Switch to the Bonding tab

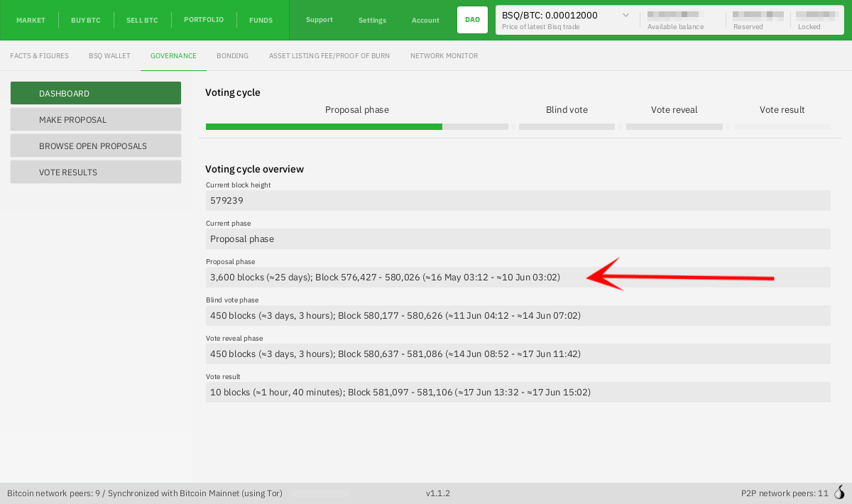pyautogui.click(x=232, y=56)
